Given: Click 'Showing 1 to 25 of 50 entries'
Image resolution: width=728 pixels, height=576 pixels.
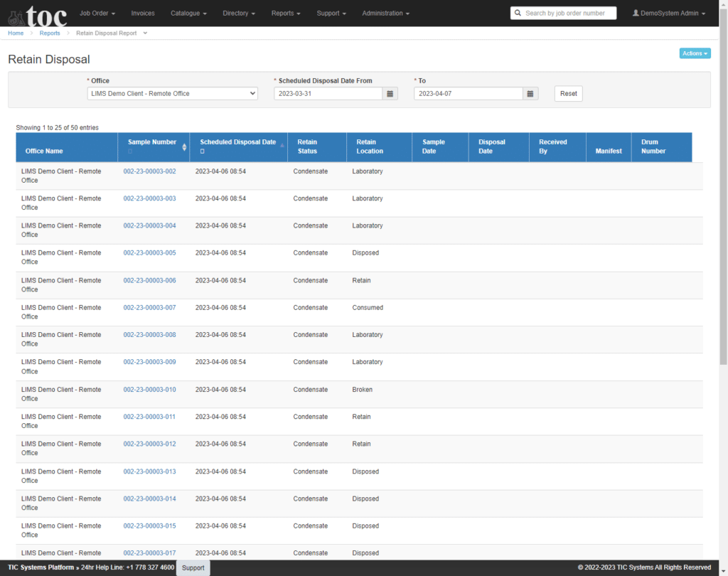Looking at the screenshot, I should pos(57,128).
